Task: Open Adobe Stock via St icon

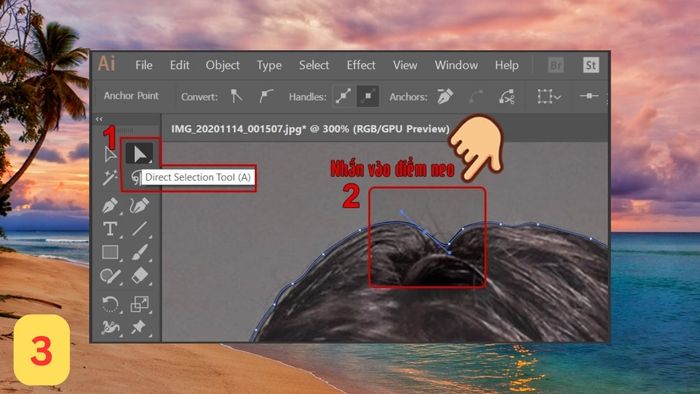Action: point(591,66)
